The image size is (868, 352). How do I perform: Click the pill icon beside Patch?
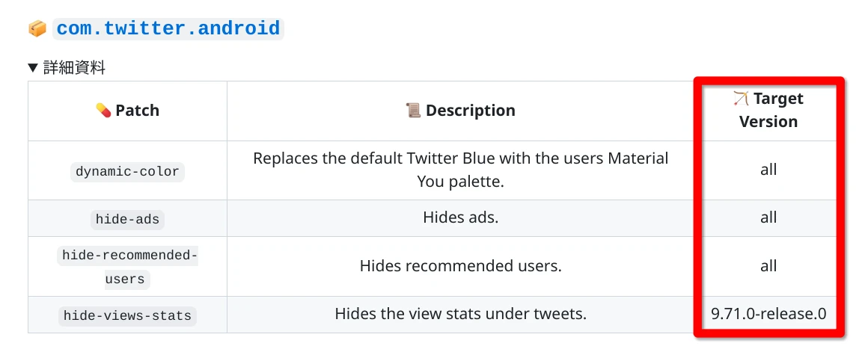coord(103,111)
